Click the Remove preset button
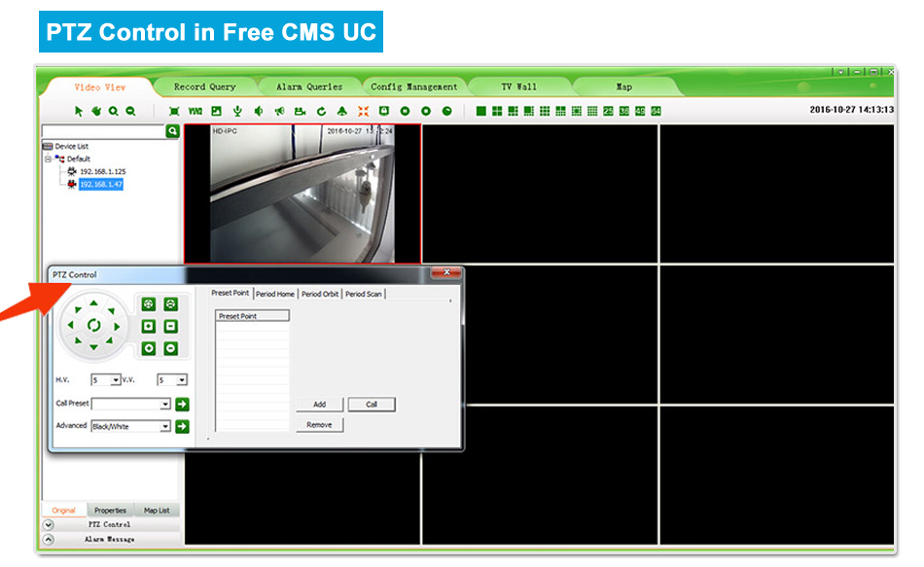The image size is (924, 567). coord(319,425)
